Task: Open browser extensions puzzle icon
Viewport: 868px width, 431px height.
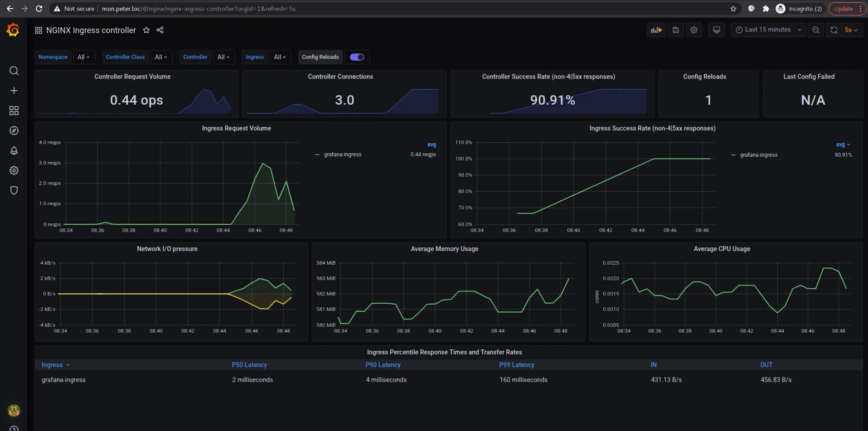Action: tap(766, 9)
